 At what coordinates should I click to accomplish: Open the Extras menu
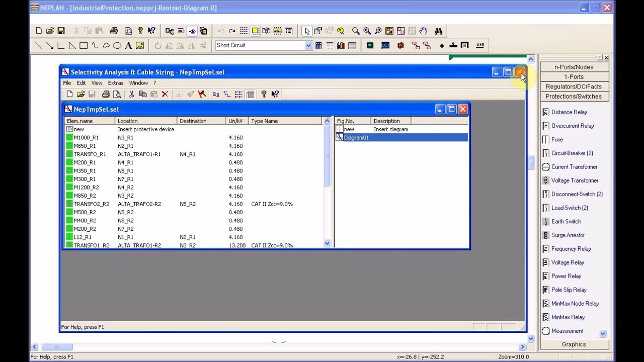[x=115, y=83]
